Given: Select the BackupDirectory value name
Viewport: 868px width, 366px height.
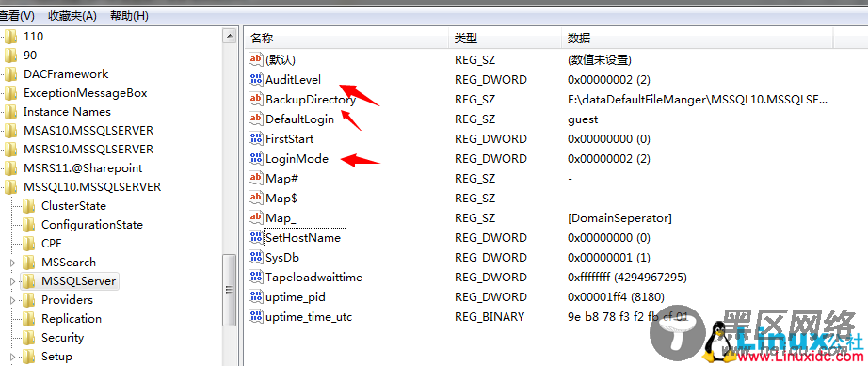Looking at the screenshot, I should pos(310,100).
